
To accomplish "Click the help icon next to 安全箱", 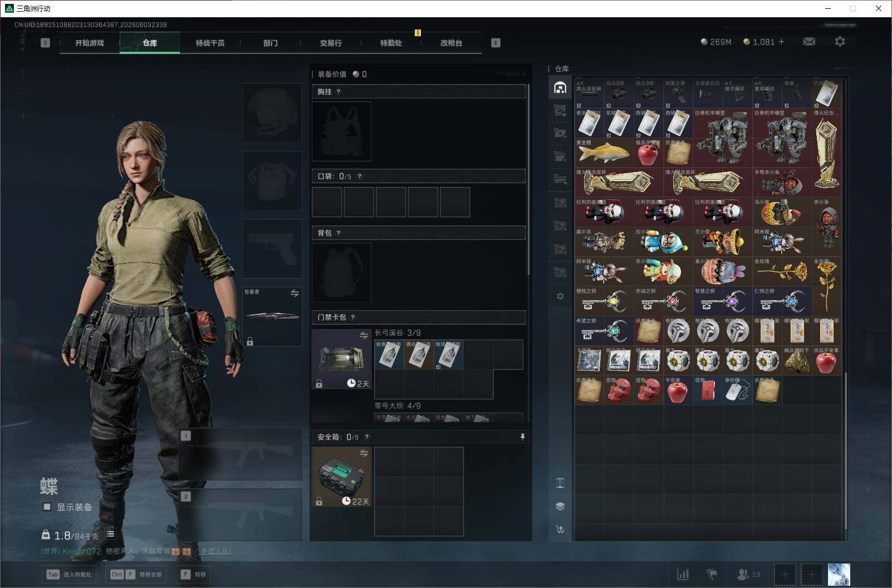I will [366, 437].
